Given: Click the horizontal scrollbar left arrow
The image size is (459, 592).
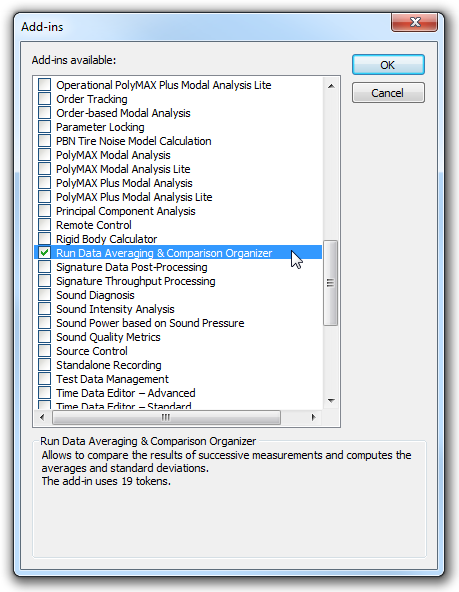Looking at the screenshot, I should tap(42, 417).
